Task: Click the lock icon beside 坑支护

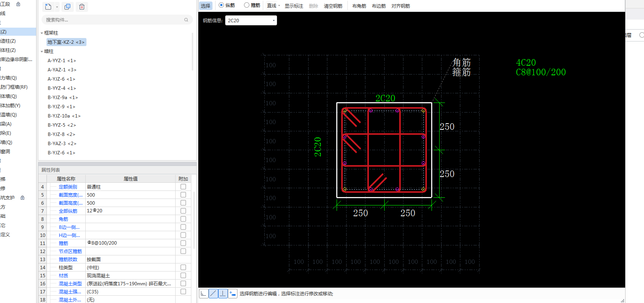Action: point(22,197)
